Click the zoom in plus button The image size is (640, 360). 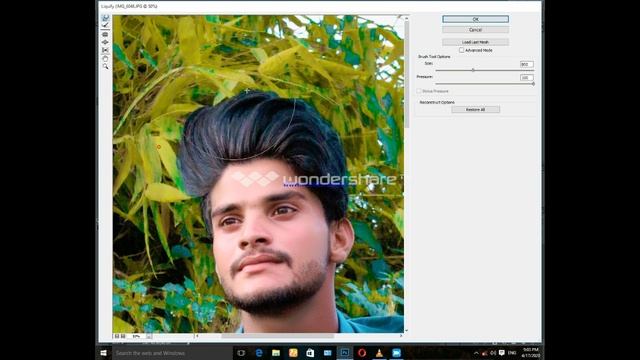123,336
